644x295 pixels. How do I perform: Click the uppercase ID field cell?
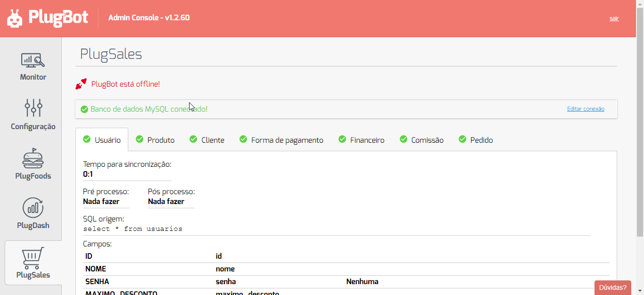click(x=90, y=256)
